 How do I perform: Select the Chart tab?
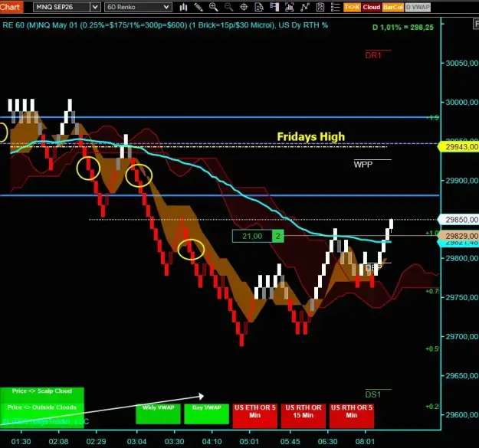pos(11,7)
